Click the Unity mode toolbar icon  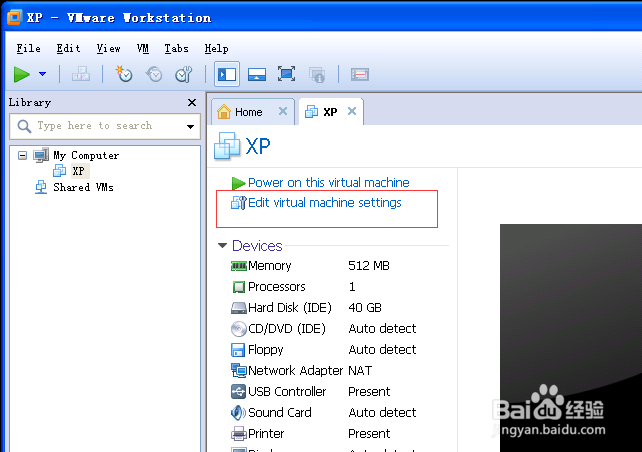[x=317, y=75]
